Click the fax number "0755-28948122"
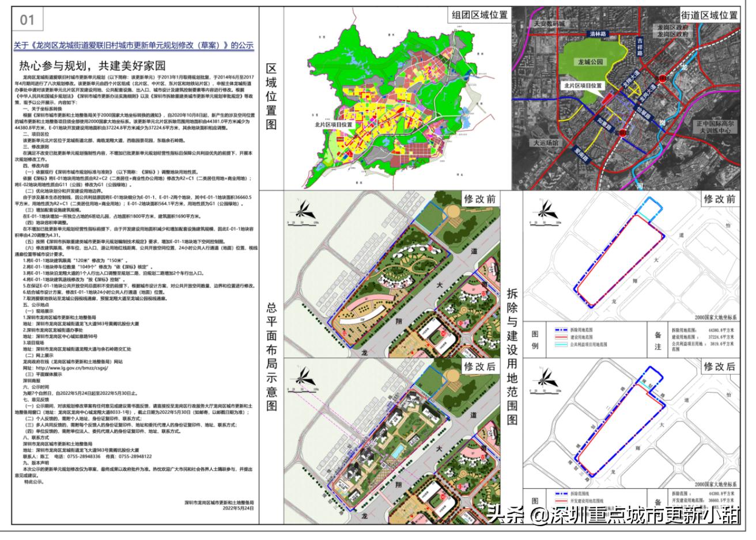The height and width of the screenshot is (540, 756). tap(135, 456)
